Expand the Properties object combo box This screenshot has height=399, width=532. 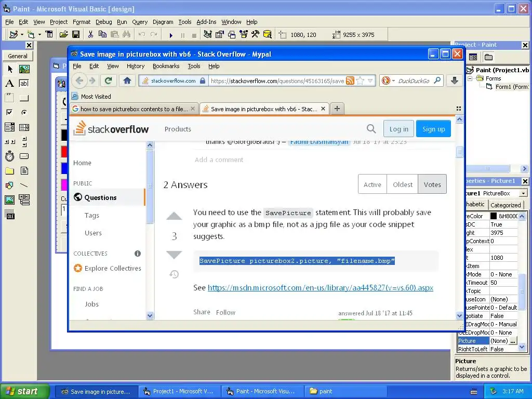(523, 193)
